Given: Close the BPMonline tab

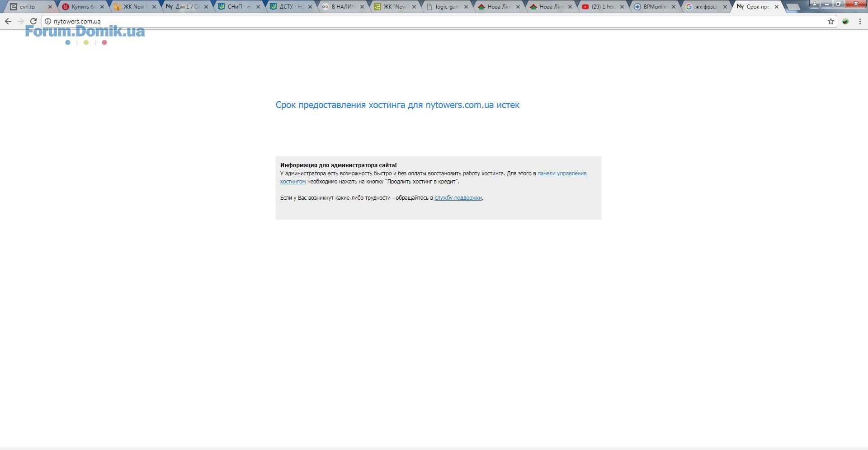Looking at the screenshot, I should point(674,7).
